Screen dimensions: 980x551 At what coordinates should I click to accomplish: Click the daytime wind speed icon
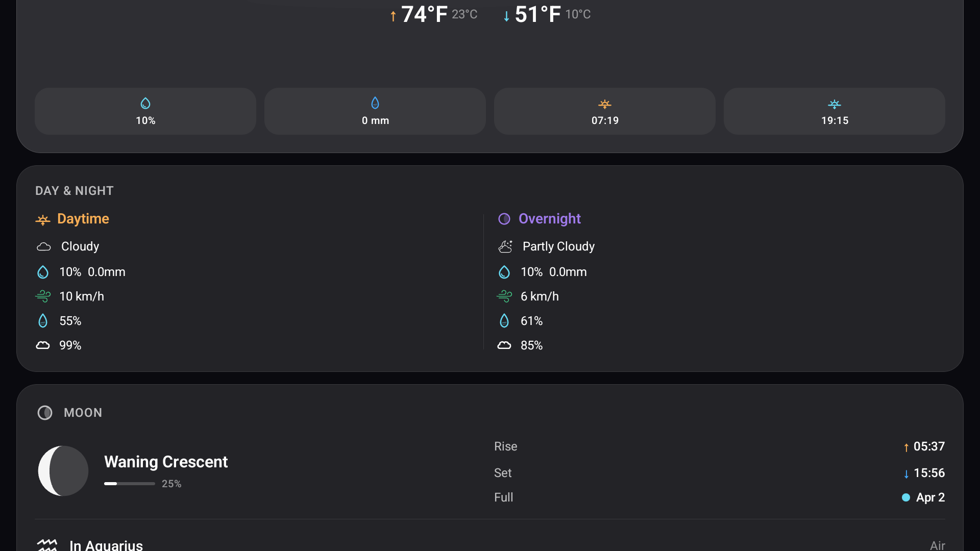(x=43, y=296)
